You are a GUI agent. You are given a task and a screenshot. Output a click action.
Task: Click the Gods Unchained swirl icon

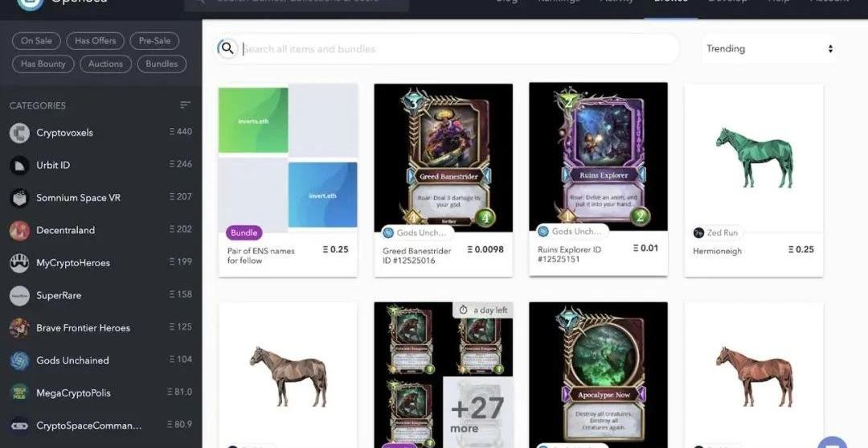(x=19, y=360)
